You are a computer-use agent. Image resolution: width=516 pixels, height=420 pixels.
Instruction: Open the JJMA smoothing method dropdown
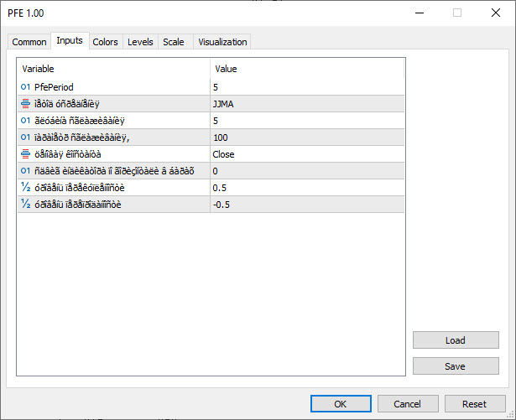coord(306,104)
